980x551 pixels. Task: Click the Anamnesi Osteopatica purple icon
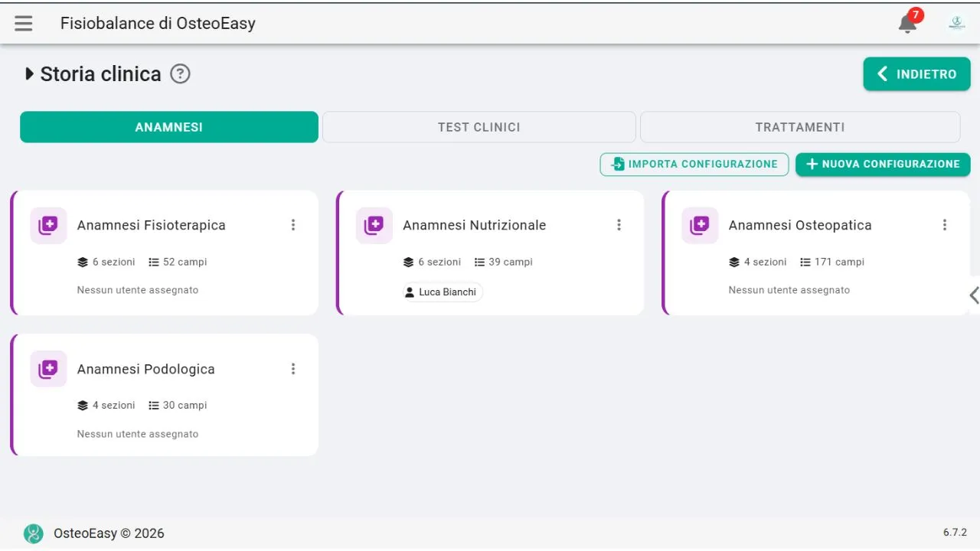[x=700, y=226]
